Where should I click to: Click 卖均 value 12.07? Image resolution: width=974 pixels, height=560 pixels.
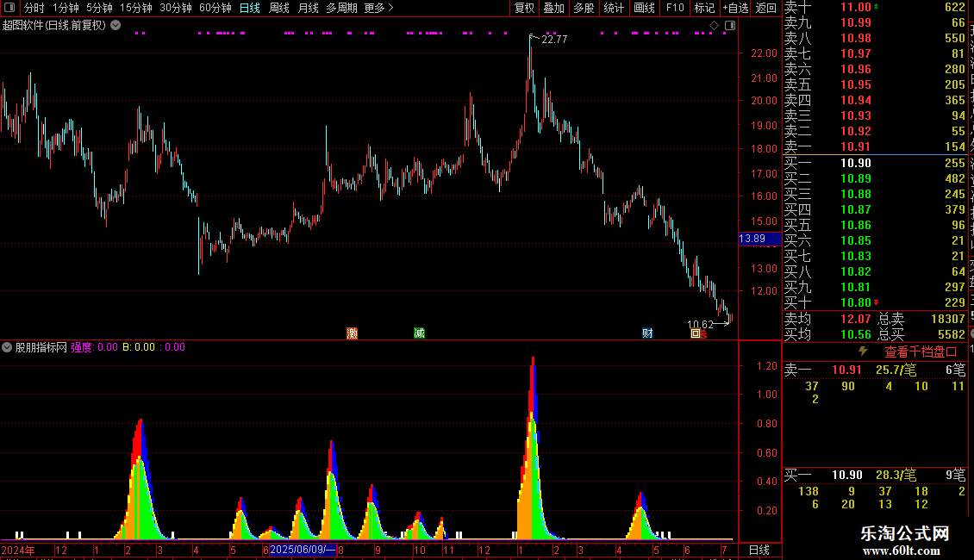855,319
